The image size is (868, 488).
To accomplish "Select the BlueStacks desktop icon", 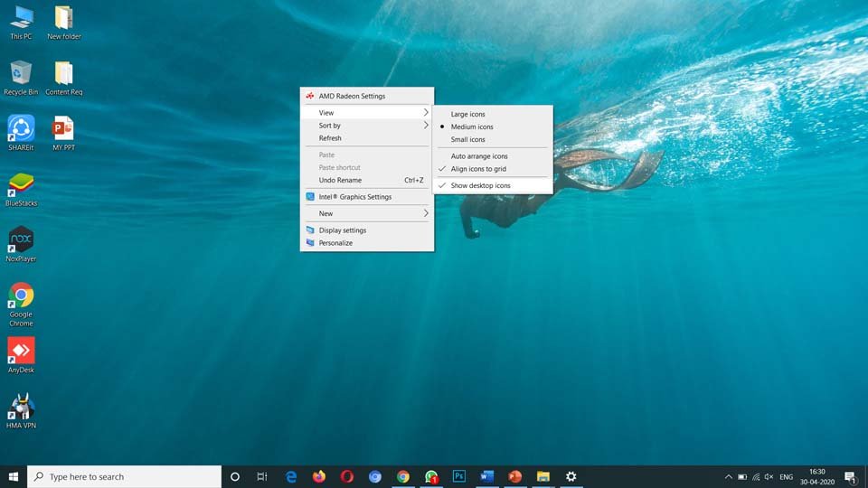I will 21,185.
